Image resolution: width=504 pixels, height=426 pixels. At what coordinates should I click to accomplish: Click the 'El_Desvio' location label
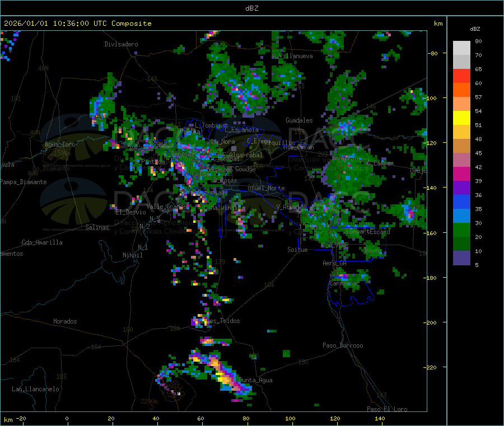tap(131, 212)
